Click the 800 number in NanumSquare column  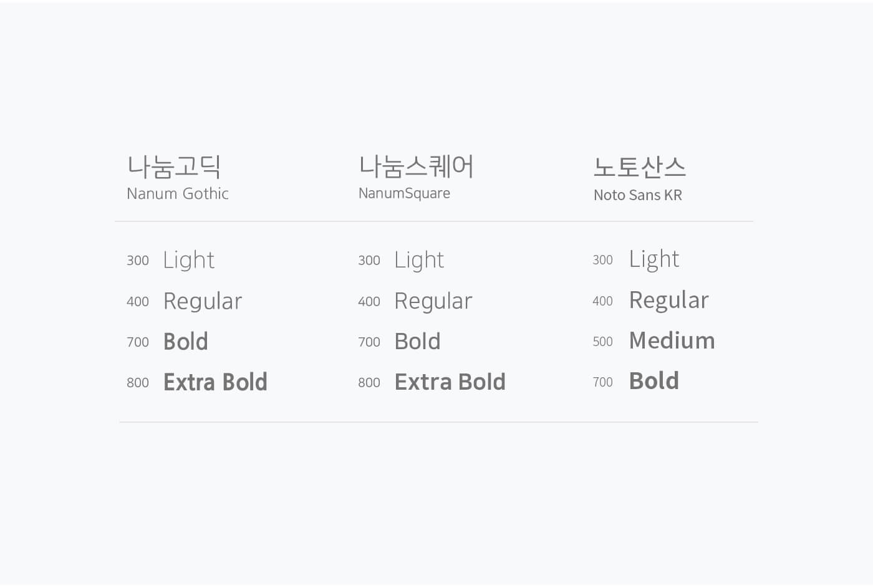pyautogui.click(x=369, y=383)
